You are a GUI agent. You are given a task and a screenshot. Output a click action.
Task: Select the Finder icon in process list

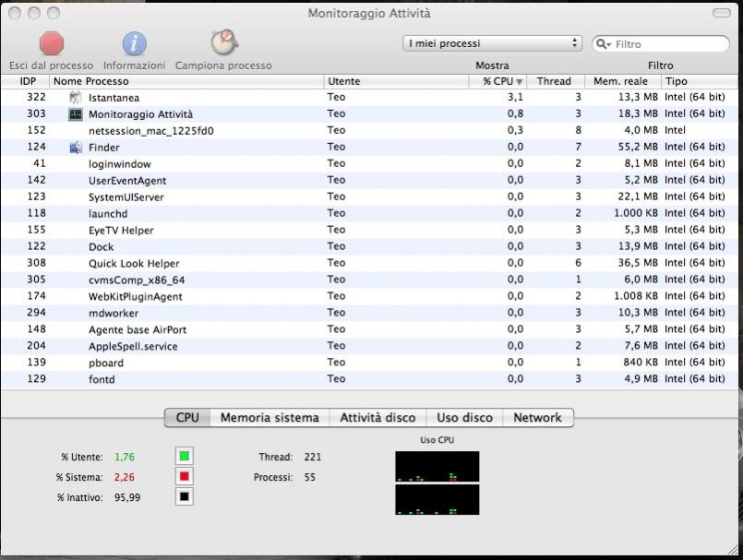click(x=76, y=148)
